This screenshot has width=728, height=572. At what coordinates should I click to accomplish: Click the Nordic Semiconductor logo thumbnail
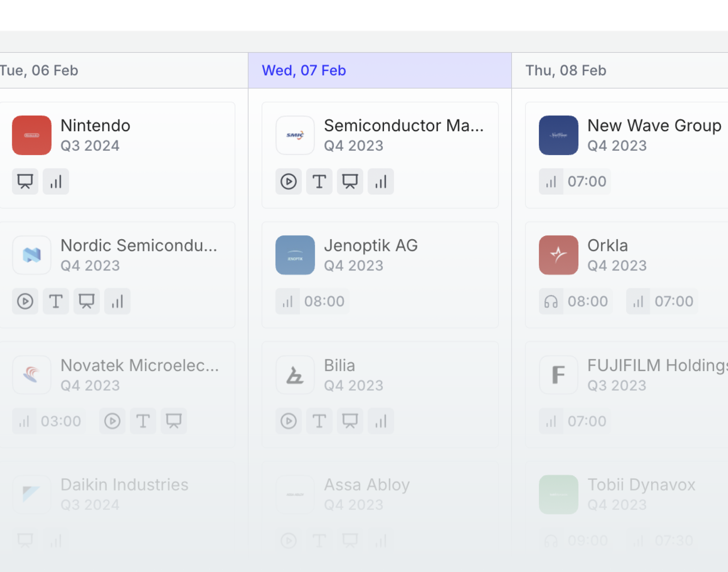[32, 255]
